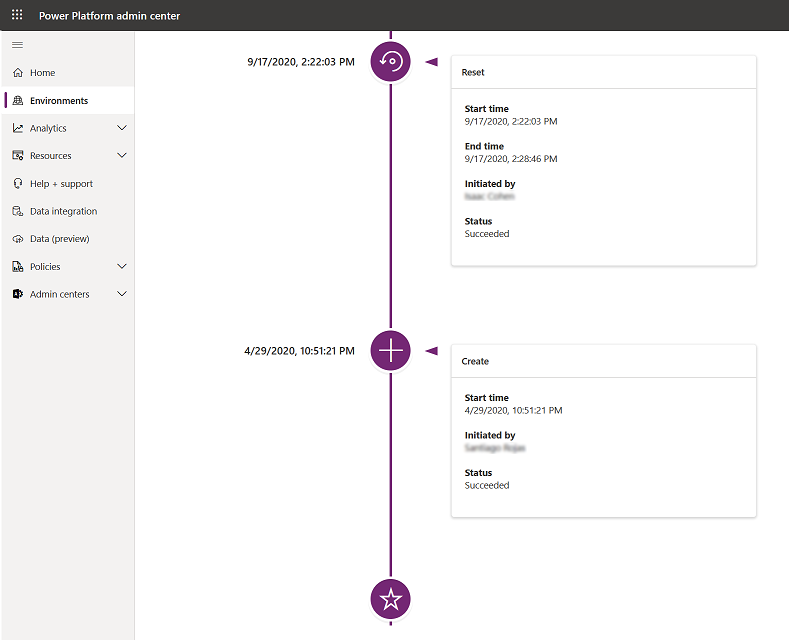
Task: Collapse the navigation hamburger menu
Action: [18, 45]
